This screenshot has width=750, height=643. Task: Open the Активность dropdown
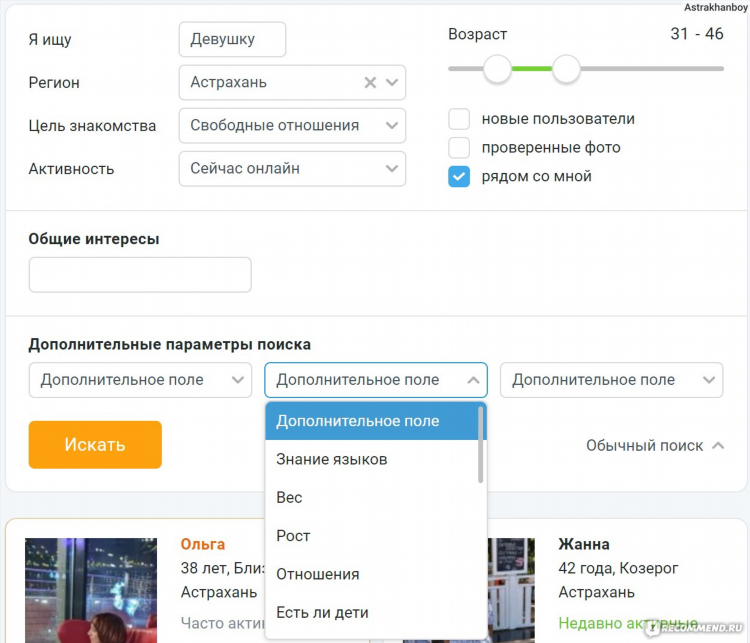pyautogui.click(x=292, y=169)
